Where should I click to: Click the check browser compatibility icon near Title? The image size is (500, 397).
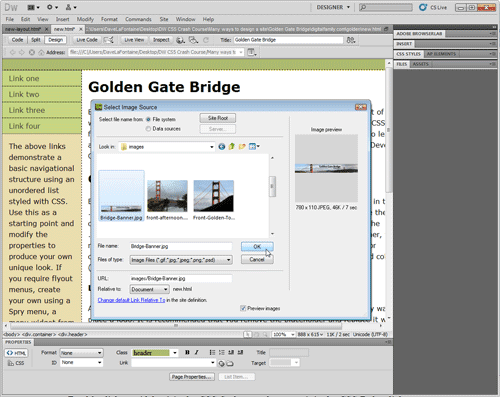(x=350, y=40)
